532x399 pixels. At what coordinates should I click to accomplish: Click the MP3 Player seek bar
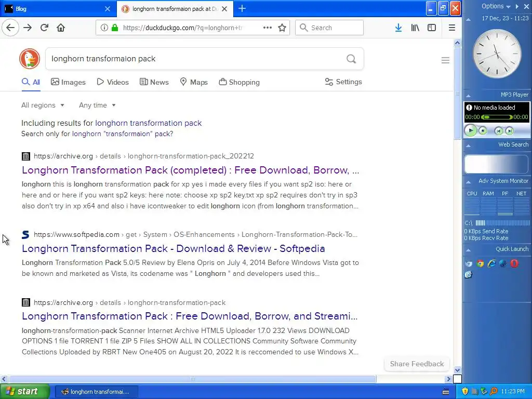coord(497,117)
